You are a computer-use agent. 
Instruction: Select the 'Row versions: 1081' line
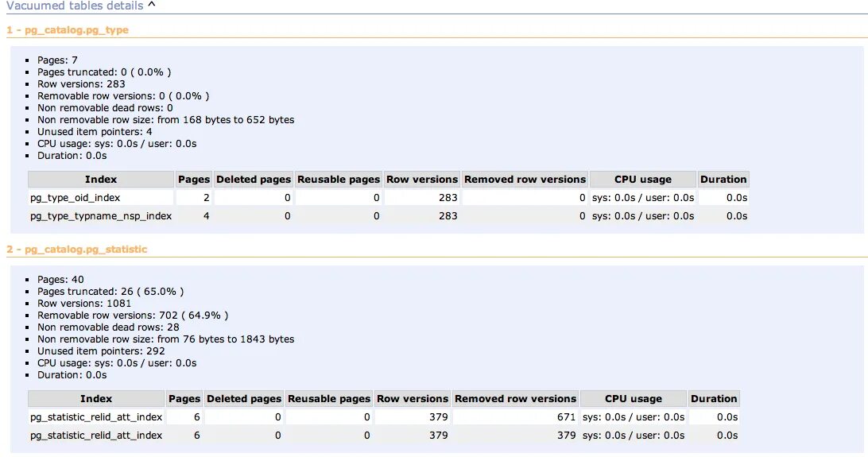pos(84,303)
